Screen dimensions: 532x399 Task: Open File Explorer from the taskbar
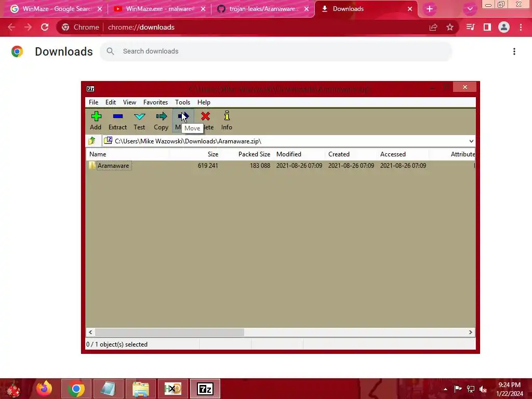coord(140,389)
